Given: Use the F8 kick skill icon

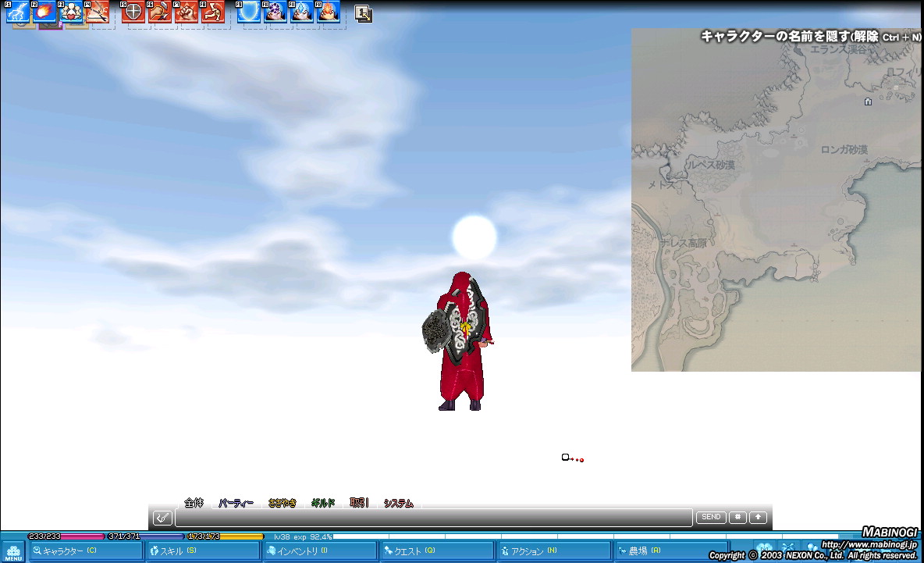Looking at the screenshot, I should tap(213, 12).
